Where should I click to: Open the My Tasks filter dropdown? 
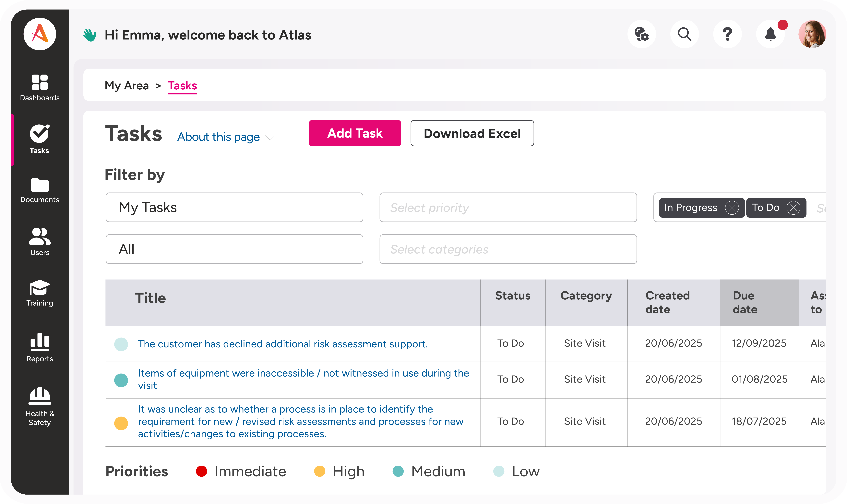pos(234,207)
